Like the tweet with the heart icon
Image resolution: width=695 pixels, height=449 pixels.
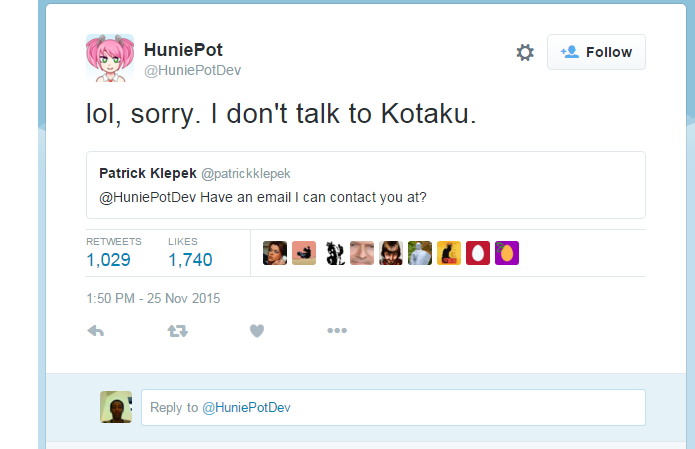[257, 331]
